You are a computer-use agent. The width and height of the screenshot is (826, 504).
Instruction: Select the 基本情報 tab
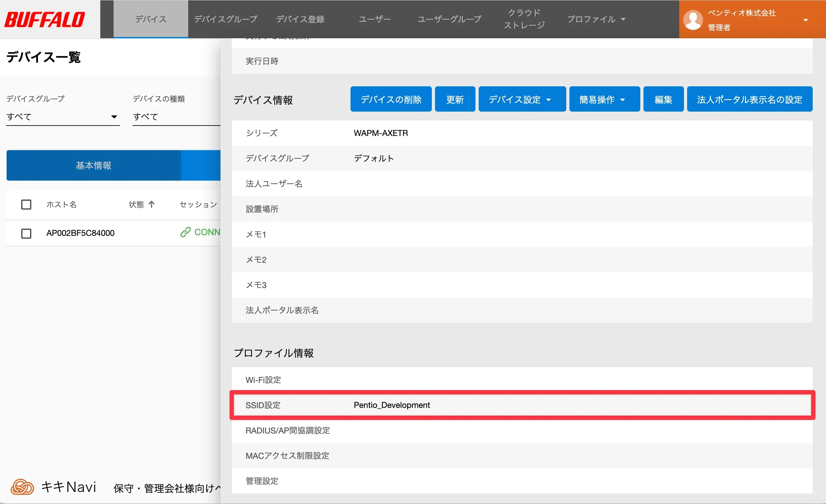[x=94, y=165]
